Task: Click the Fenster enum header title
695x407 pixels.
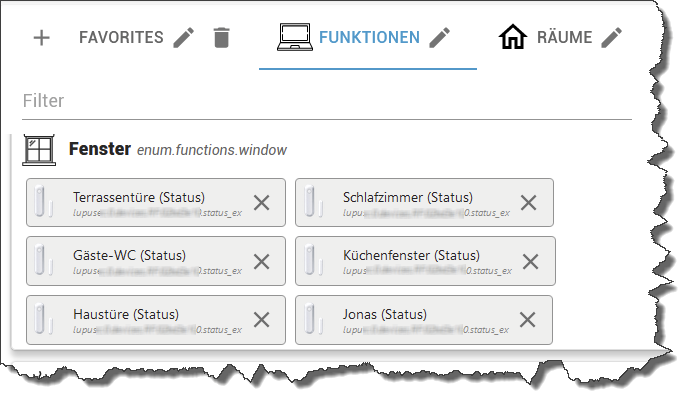Action: (x=100, y=149)
